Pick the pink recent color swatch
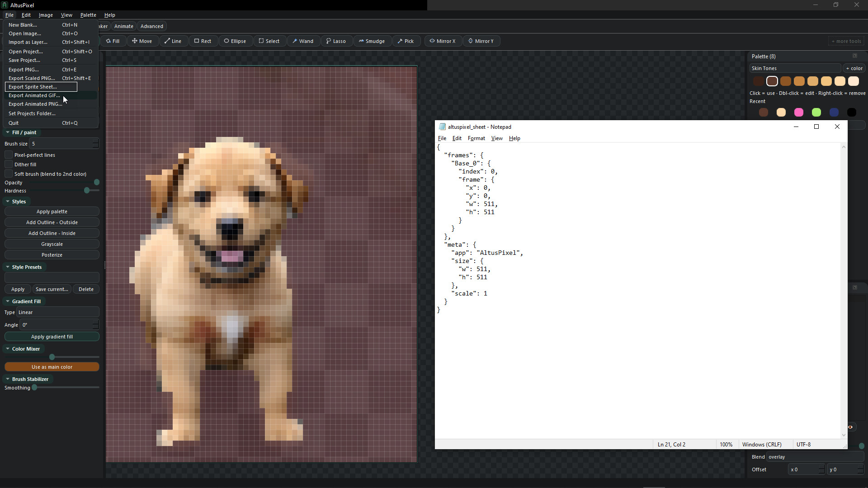This screenshot has height=488, width=868. tap(799, 113)
